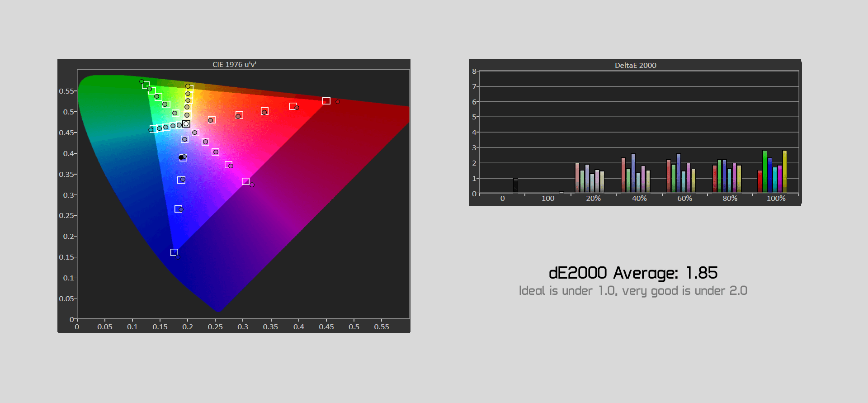Select the red bar in the 100% group

760,181
